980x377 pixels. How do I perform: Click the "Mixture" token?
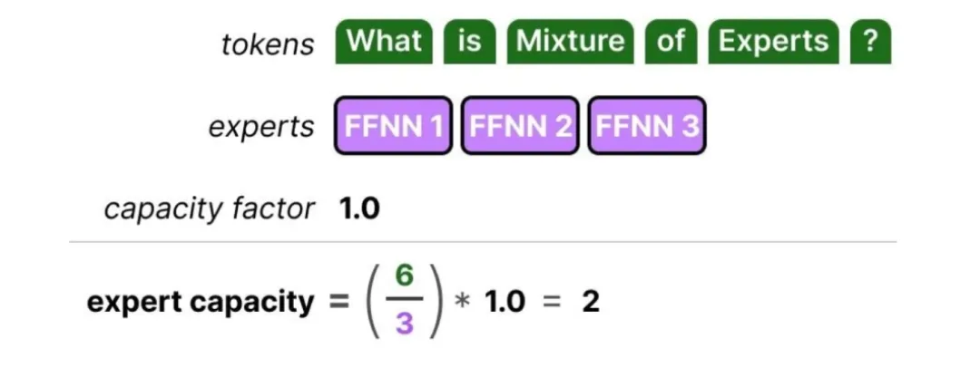(570, 42)
